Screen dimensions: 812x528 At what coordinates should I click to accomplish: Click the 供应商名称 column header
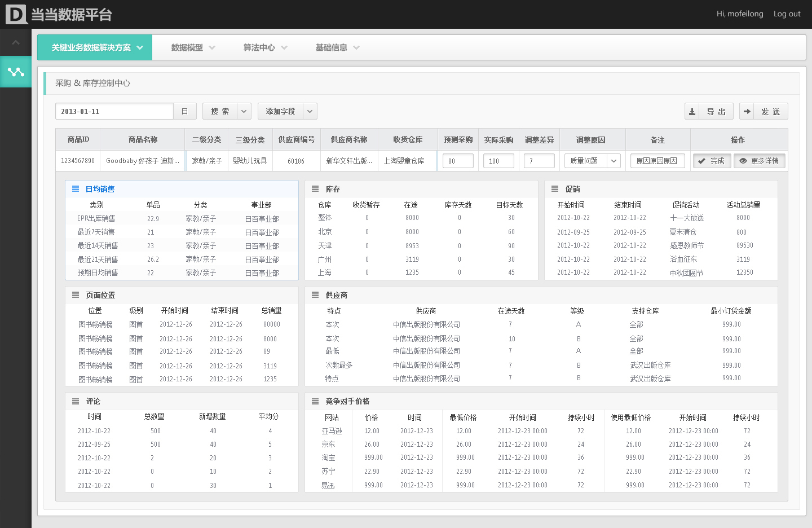(349, 139)
